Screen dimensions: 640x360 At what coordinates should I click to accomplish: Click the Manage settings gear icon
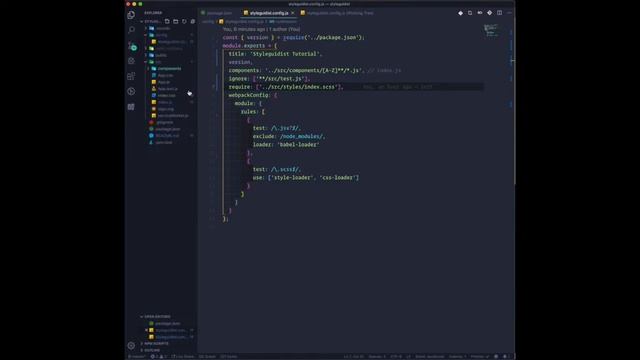click(131, 346)
